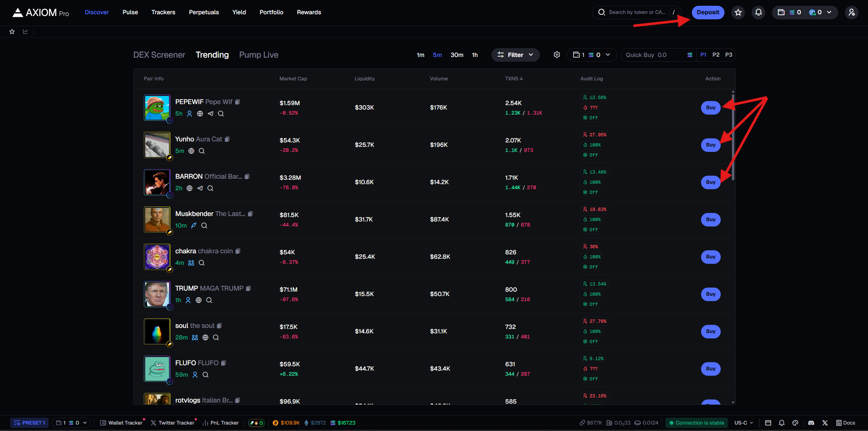Select the 5m timeframe
Viewport: 868px width, 431px height.
pos(437,55)
